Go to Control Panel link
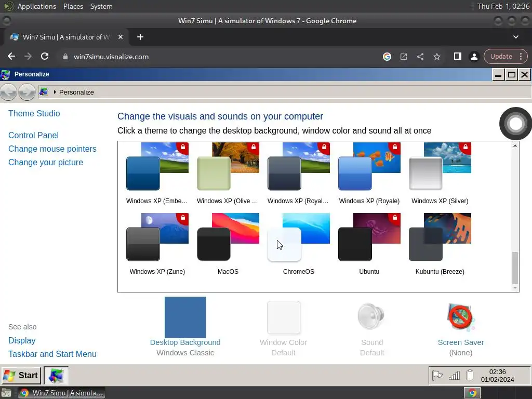The width and height of the screenshot is (532, 399). click(x=34, y=135)
